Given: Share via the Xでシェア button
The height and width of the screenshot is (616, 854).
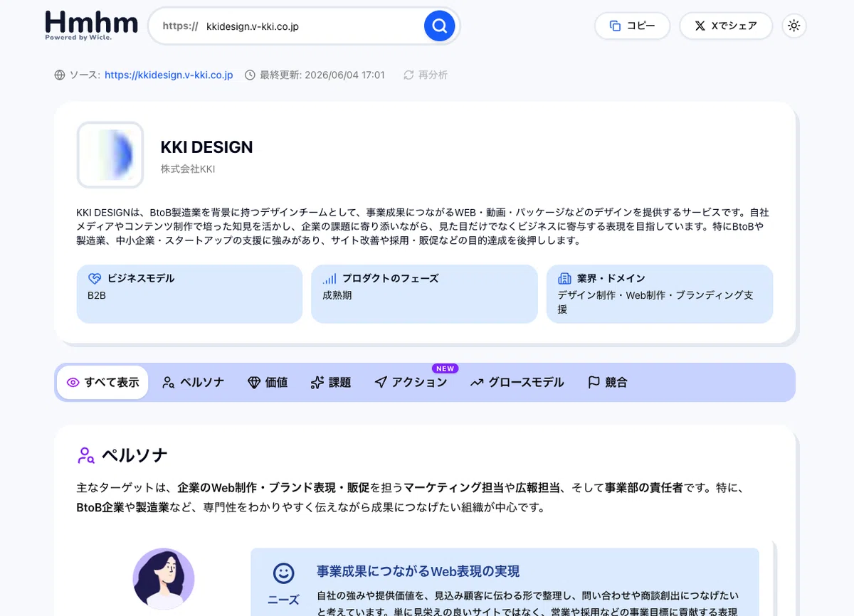Looking at the screenshot, I should point(726,26).
